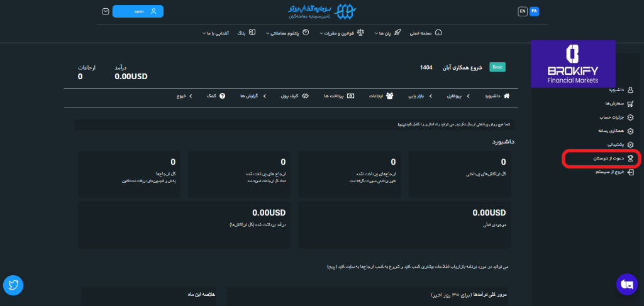Click the گزارش ها label in the affiliate menu
This screenshot has width=644, height=306.
point(248,96)
